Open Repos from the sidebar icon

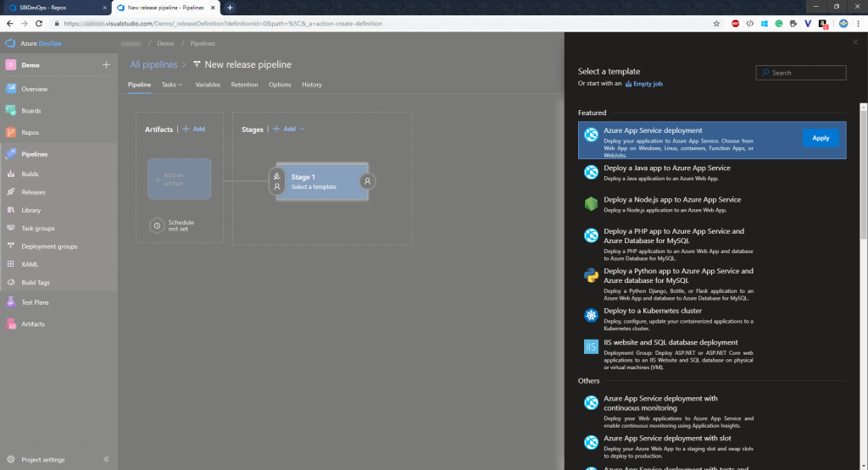coord(10,132)
